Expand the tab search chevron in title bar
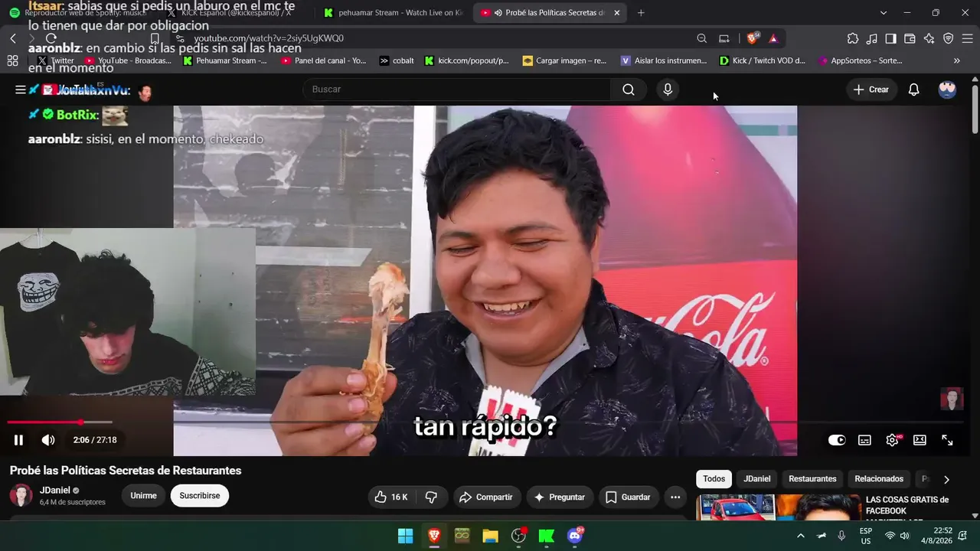 pos(884,12)
